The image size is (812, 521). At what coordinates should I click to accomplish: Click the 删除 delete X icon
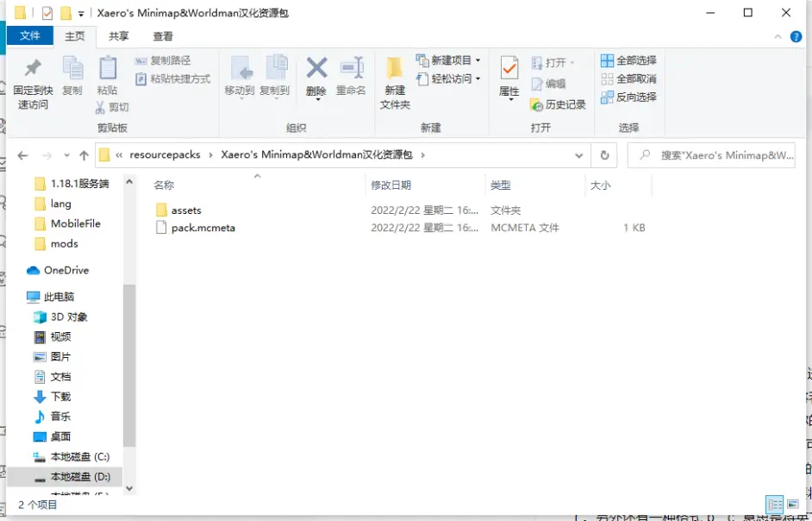[316, 68]
